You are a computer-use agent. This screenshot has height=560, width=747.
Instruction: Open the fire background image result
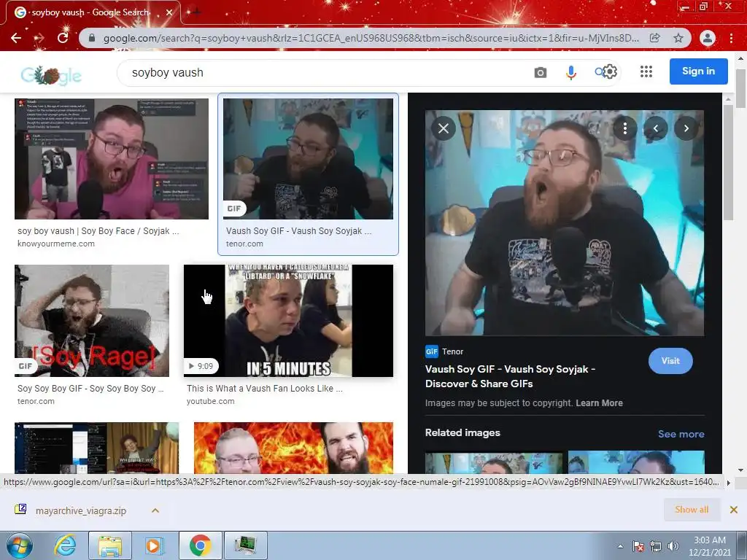pos(293,448)
